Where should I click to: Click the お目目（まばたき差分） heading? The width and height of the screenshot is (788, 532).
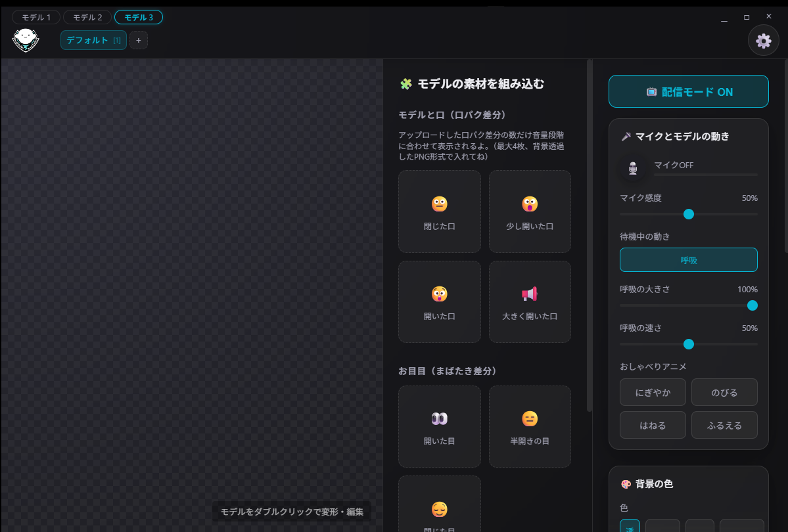(x=448, y=370)
